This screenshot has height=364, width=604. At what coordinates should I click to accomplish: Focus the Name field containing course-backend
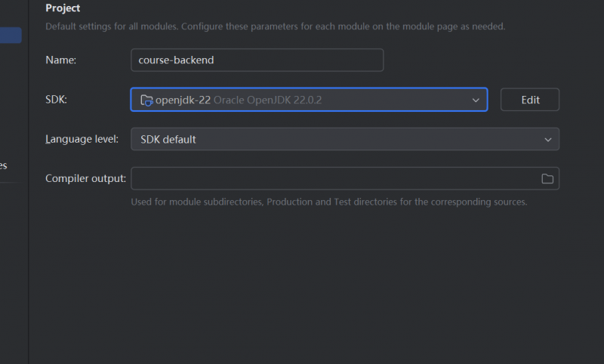pos(257,60)
